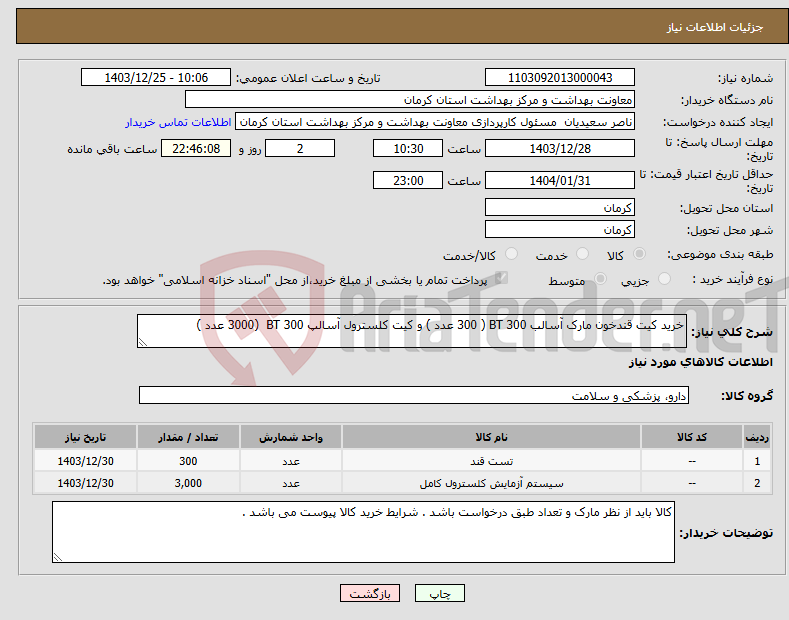Click the buyer notes text area
The height and width of the screenshot is (620, 789).
click(363, 532)
